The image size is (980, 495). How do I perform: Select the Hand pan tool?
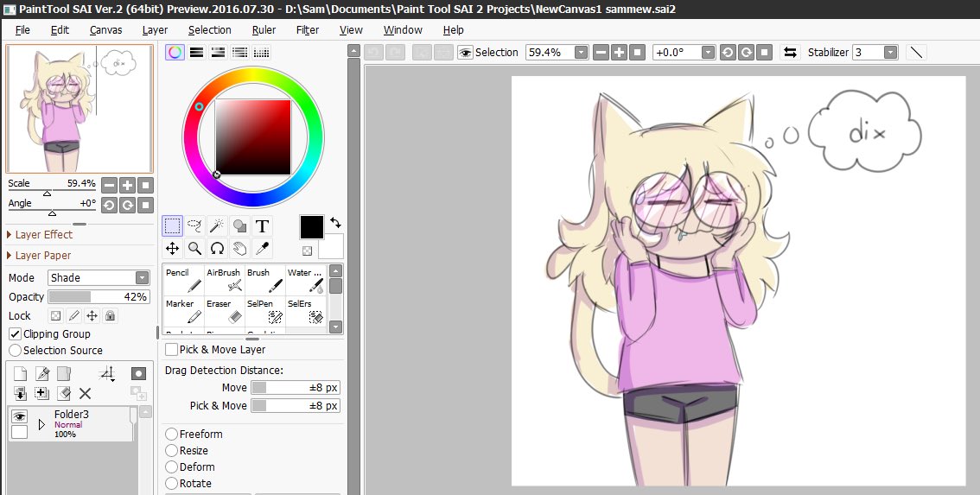[x=239, y=248]
